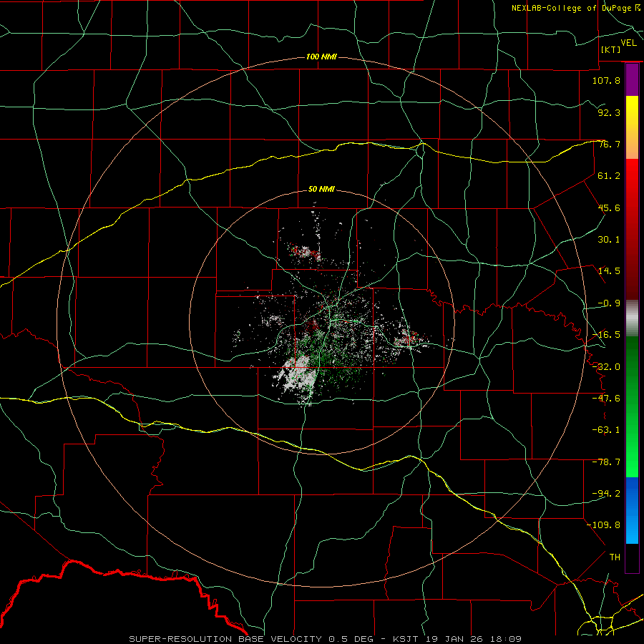The image size is (644, 644).
Task: Click the large white echo cluster southwest of radar
Action: 297,375
